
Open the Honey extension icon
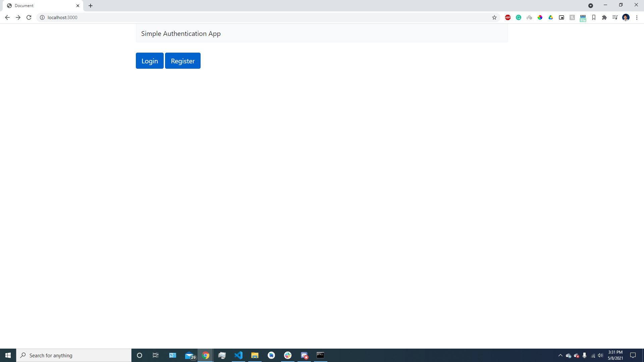[x=572, y=17]
